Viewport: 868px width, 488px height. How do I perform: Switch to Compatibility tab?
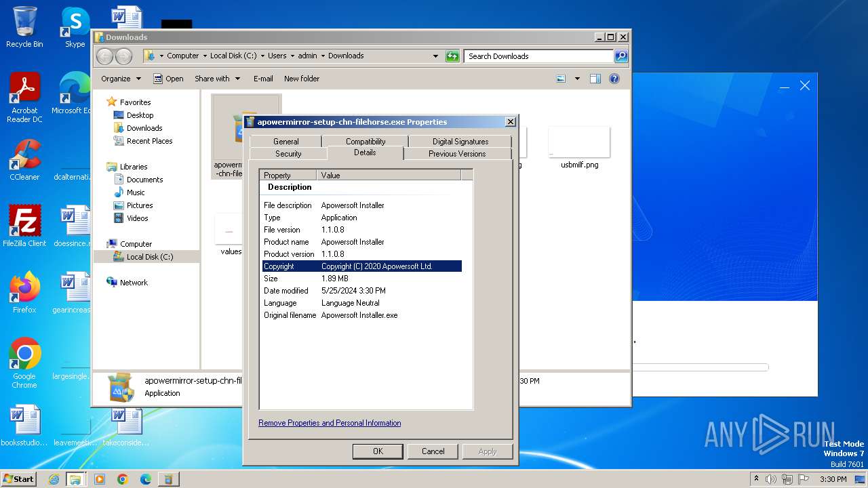tap(366, 141)
